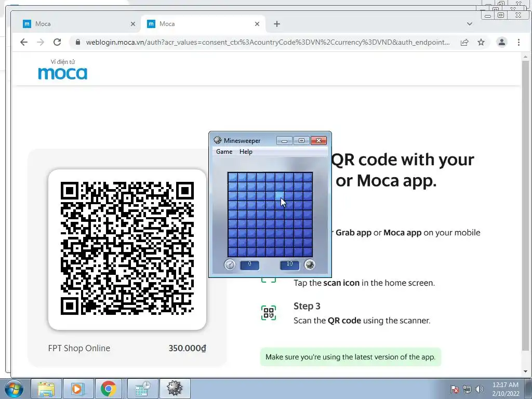This screenshot has height=399, width=532.
Task: Reveal the bottom-right Minesweeper tile
Action: pyautogui.click(x=308, y=252)
